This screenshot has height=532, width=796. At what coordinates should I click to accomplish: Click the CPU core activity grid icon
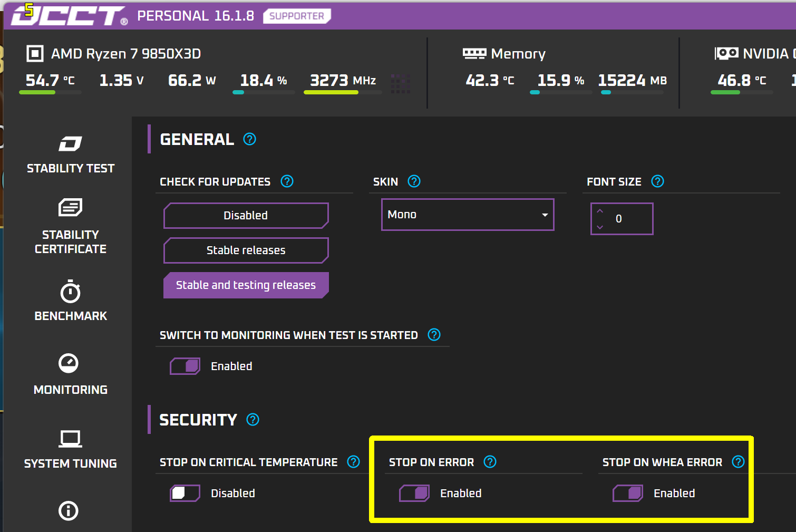tap(401, 84)
